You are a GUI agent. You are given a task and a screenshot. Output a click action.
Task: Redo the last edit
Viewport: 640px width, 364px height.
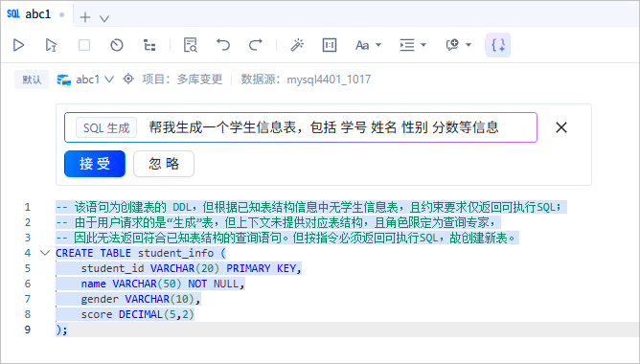click(x=256, y=45)
